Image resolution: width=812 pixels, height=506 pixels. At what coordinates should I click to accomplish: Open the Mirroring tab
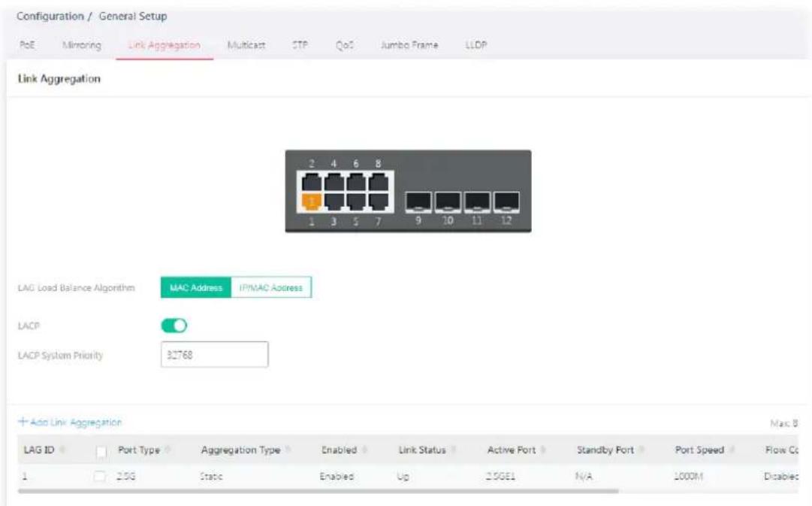82,45
